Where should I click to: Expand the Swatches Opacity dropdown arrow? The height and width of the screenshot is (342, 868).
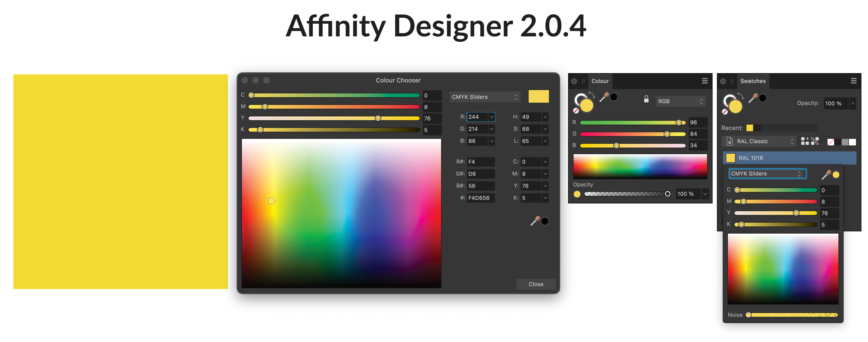(853, 103)
